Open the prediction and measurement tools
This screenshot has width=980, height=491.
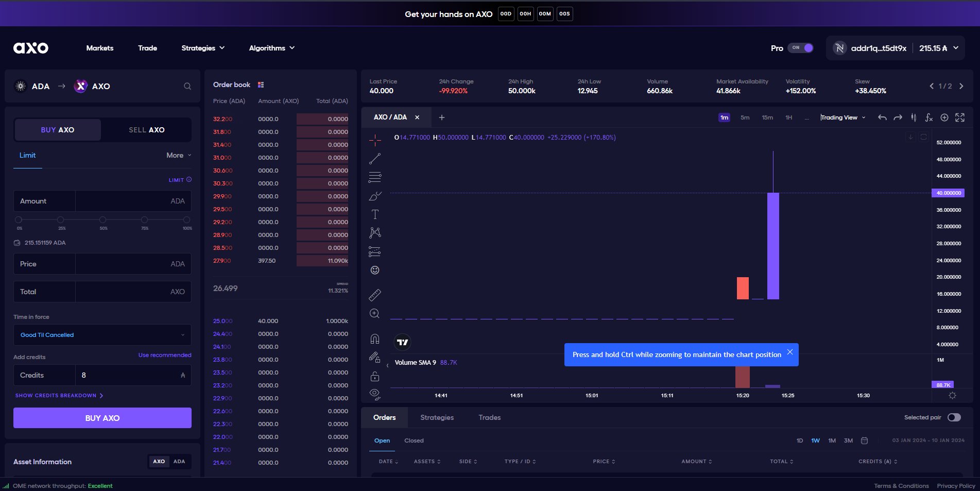(375, 251)
